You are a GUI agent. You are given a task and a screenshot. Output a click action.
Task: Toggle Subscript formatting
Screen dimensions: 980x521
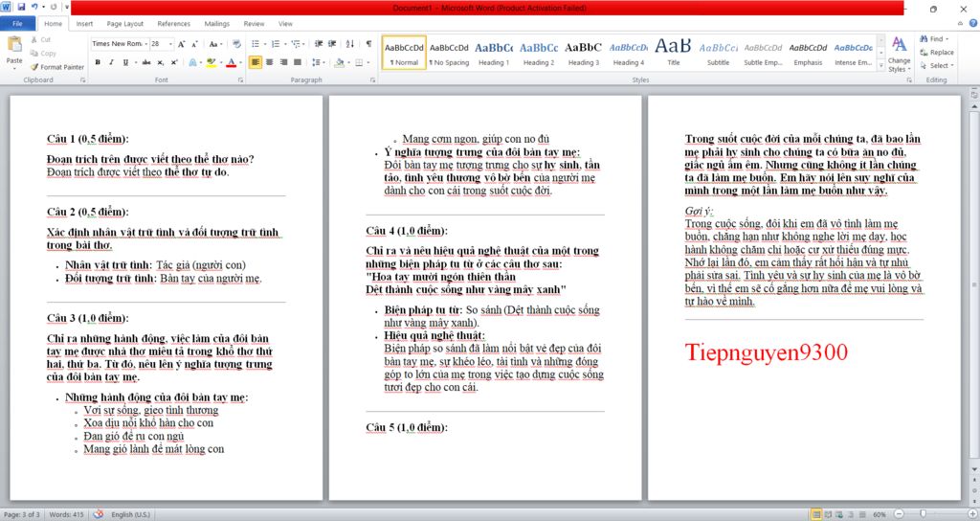click(x=160, y=62)
